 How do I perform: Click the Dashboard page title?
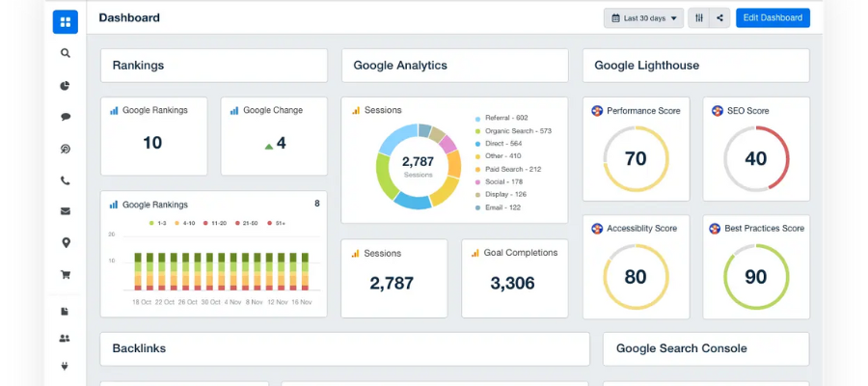coord(129,17)
